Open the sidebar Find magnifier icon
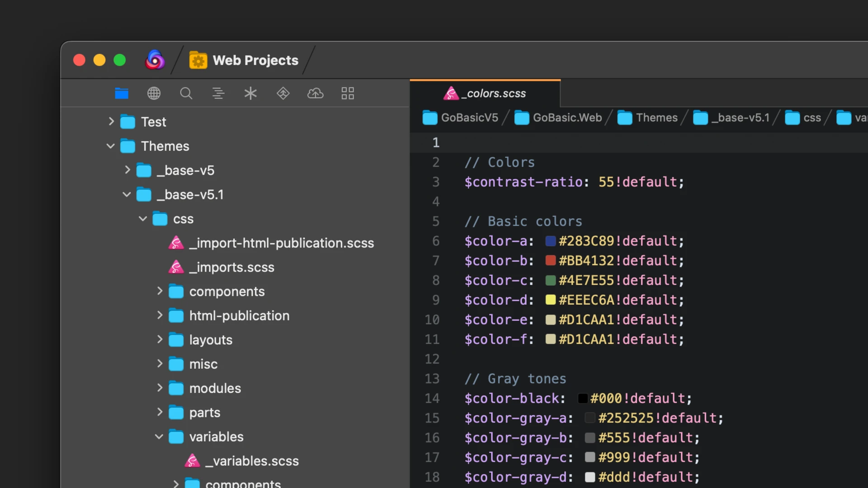This screenshot has width=868, height=488. point(186,94)
